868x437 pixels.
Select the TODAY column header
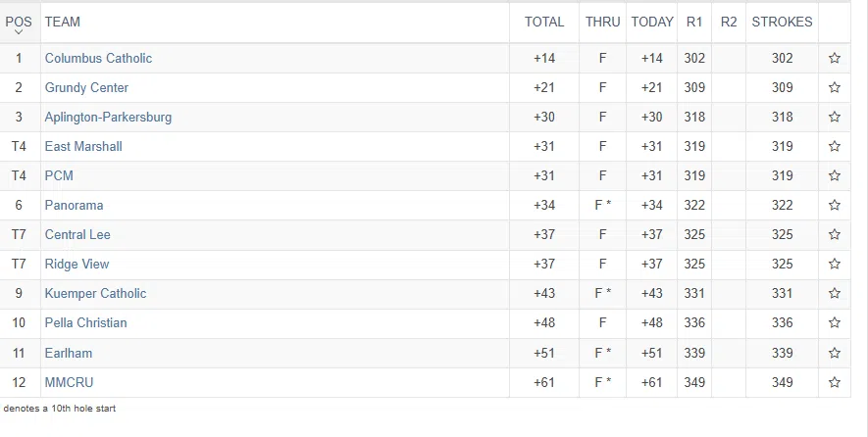(652, 22)
